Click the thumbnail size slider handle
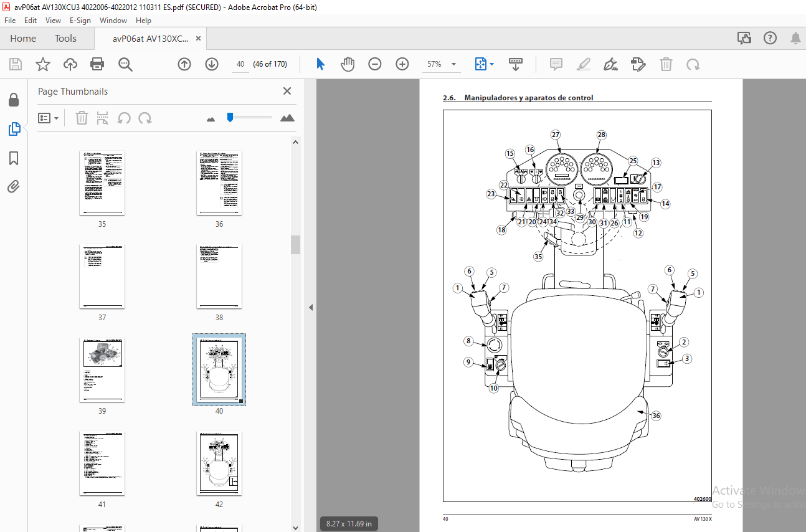This screenshot has width=806, height=532. pos(230,116)
